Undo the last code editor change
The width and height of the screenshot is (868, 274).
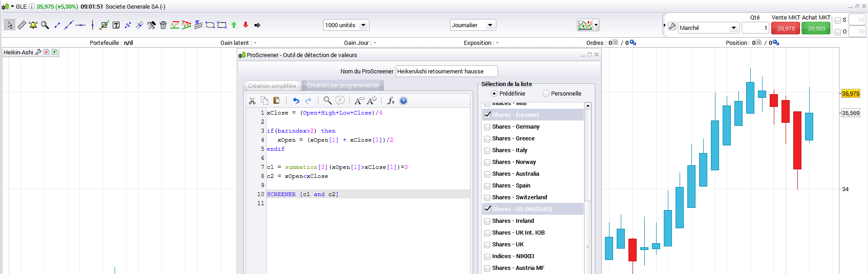(296, 101)
